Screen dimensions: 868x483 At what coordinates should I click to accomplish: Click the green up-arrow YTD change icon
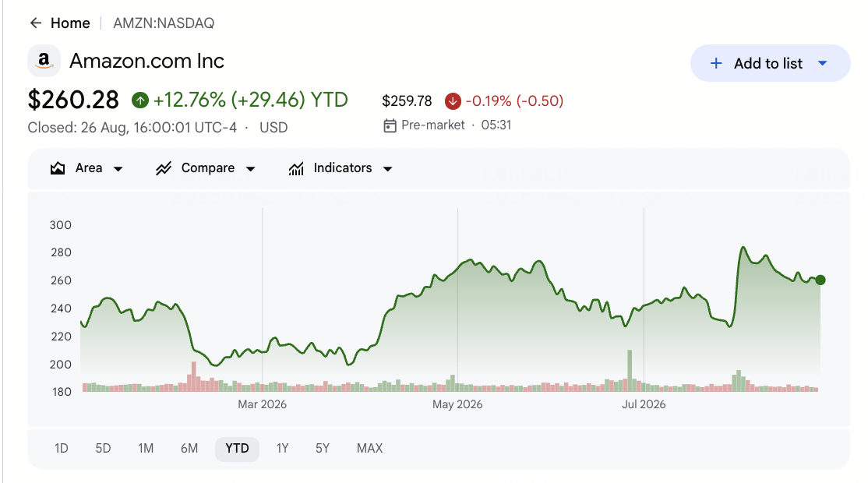140,100
